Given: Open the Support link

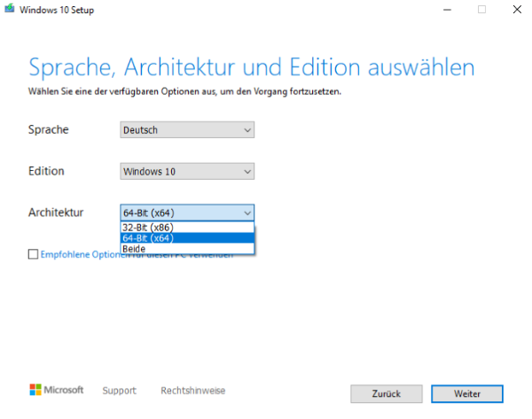Looking at the screenshot, I should (x=119, y=391).
